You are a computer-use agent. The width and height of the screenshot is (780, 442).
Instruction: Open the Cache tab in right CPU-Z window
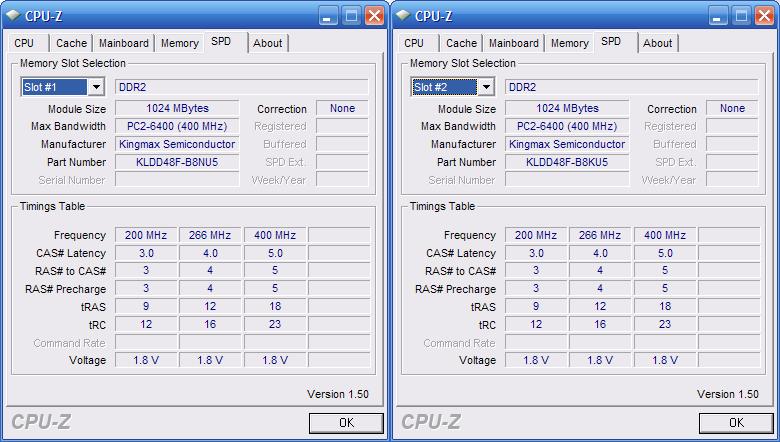[x=461, y=43]
